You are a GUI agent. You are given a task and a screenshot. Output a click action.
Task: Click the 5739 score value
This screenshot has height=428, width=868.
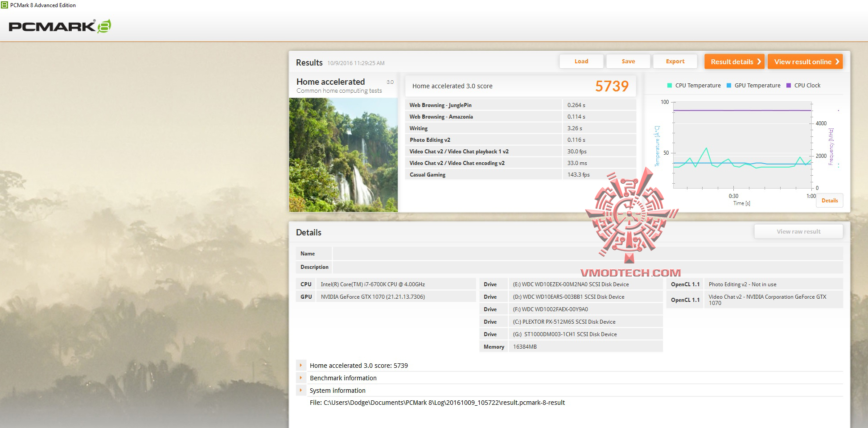pyautogui.click(x=612, y=86)
